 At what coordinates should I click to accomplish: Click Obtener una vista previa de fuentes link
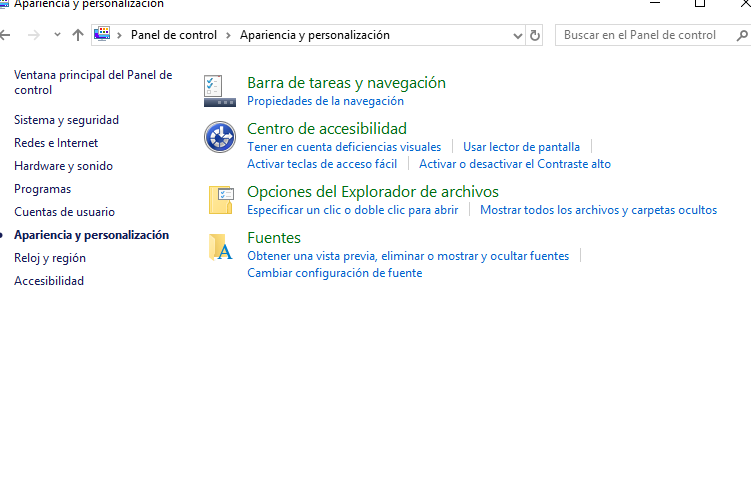pyautogui.click(x=408, y=256)
